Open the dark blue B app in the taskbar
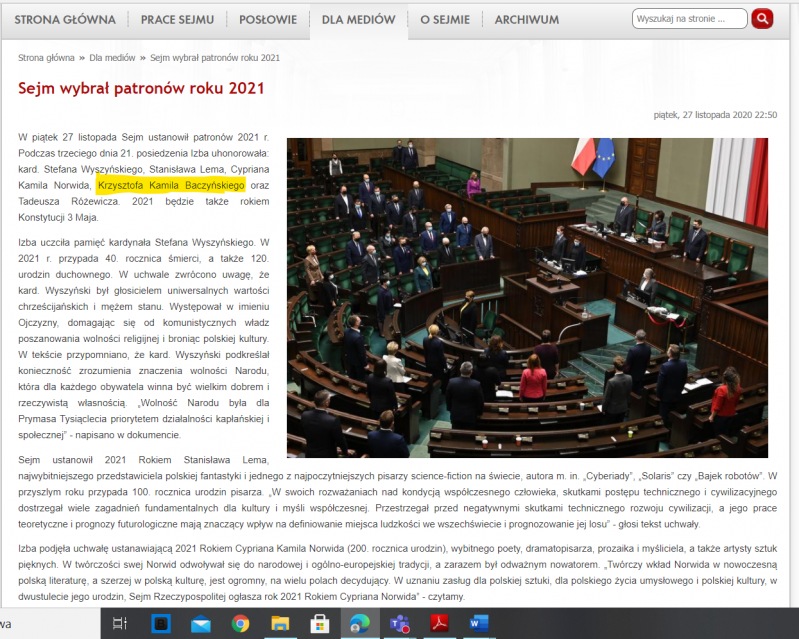This screenshot has height=639, width=799. click(x=161, y=623)
